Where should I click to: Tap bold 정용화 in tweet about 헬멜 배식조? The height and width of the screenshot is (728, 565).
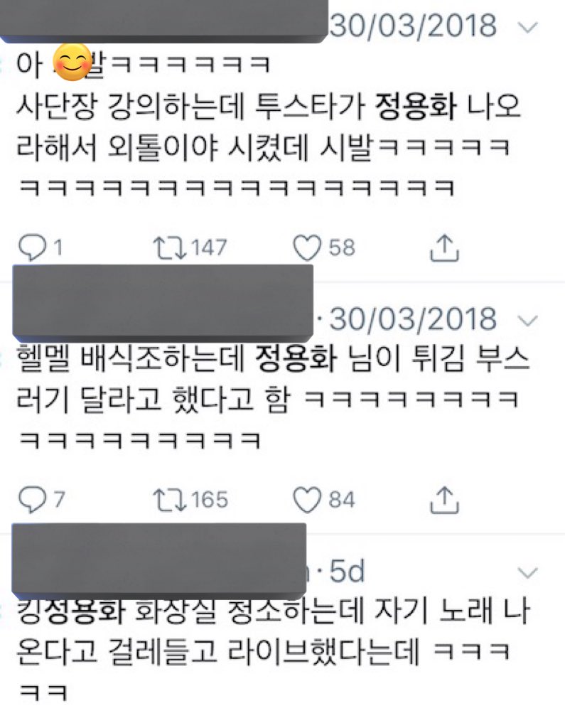click(296, 359)
